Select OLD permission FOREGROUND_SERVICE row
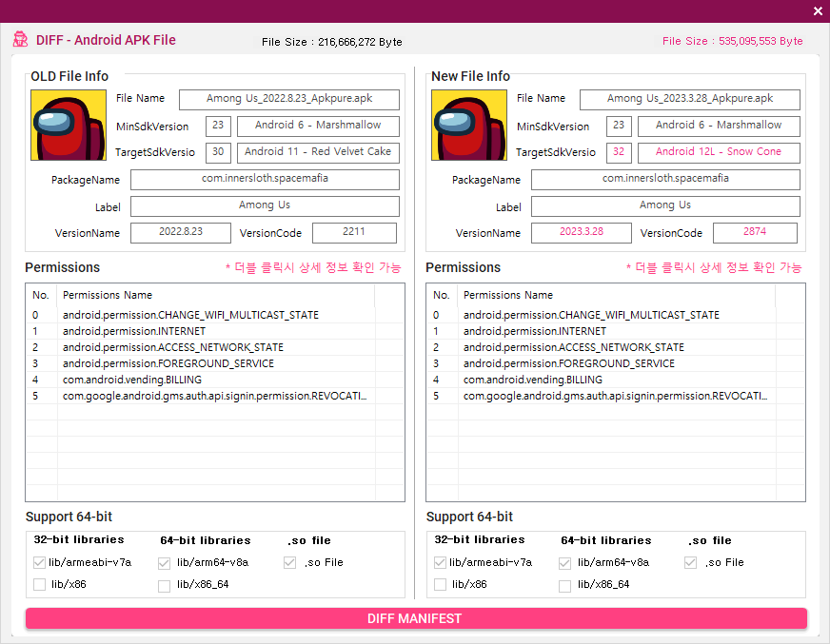 (215, 363)
